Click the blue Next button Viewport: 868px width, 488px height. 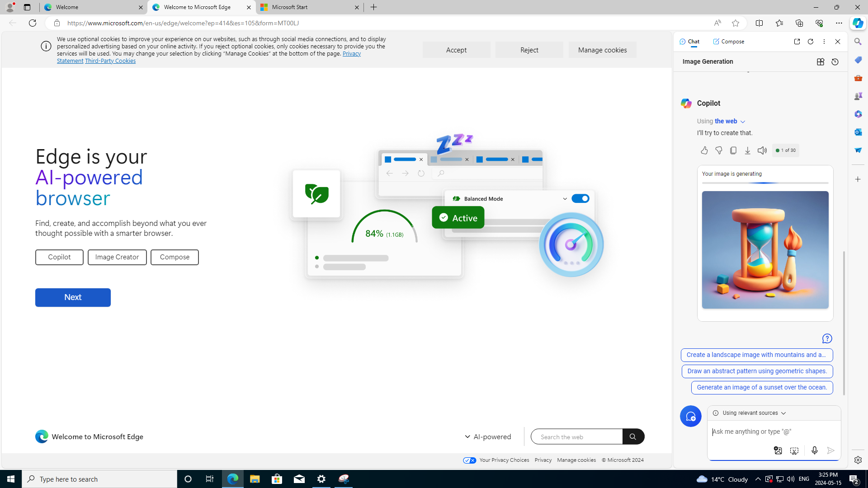[x=73, y=297]
